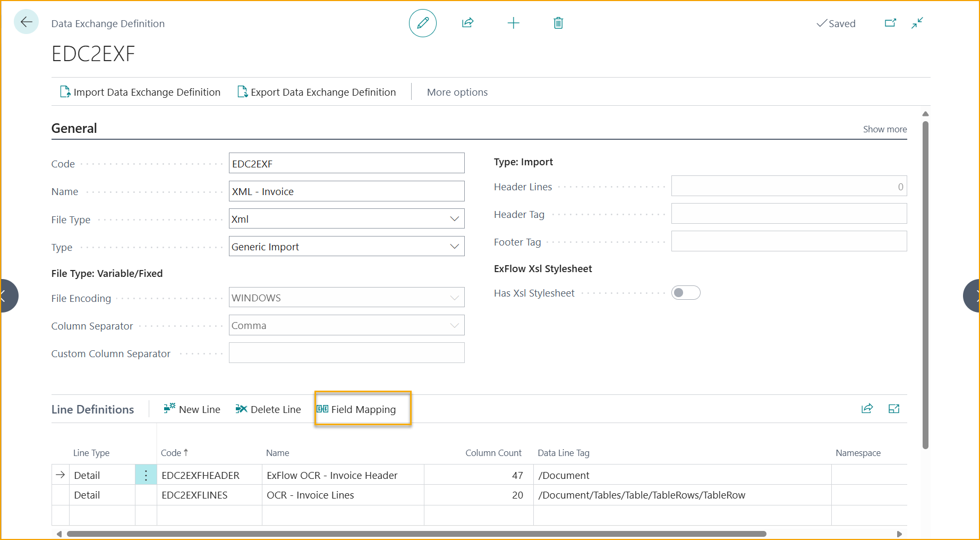The height and width of the screenshot is (540, 980).
Task: Click the share icon in header
Action: [x=467, y=23]
